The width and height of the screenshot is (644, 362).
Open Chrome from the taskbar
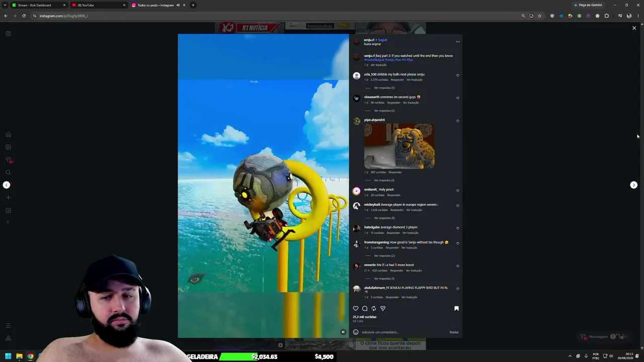coord(30,356)
